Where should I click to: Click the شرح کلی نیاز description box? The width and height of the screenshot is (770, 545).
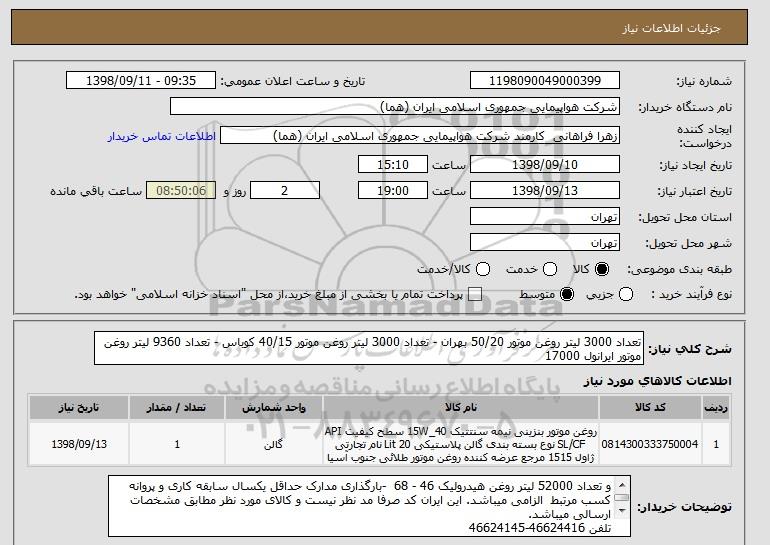[x=369, y=349]
